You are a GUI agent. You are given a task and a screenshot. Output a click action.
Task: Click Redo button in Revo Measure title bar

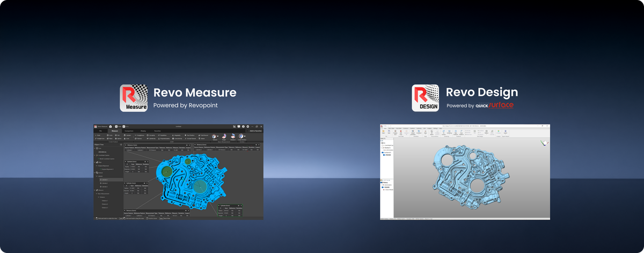(x=126, y=126)
